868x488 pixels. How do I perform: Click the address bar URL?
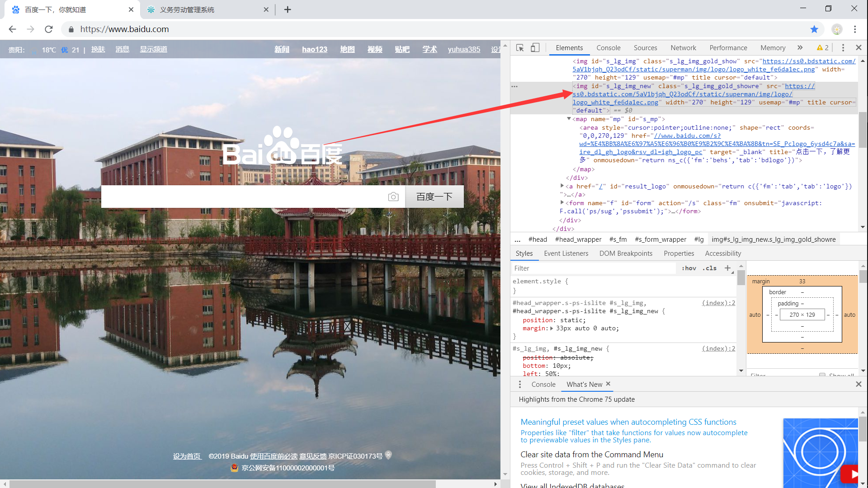click(x=124, y=29)
